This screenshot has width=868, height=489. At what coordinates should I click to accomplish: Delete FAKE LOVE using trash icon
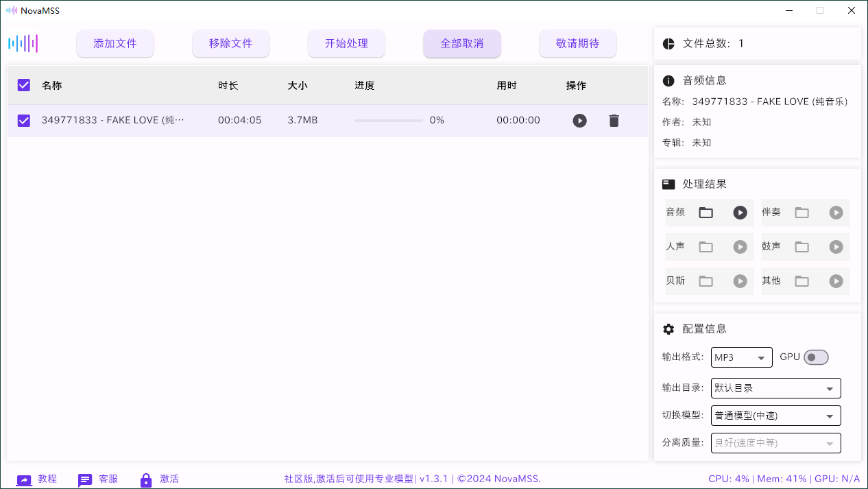(x=614, y=120)
